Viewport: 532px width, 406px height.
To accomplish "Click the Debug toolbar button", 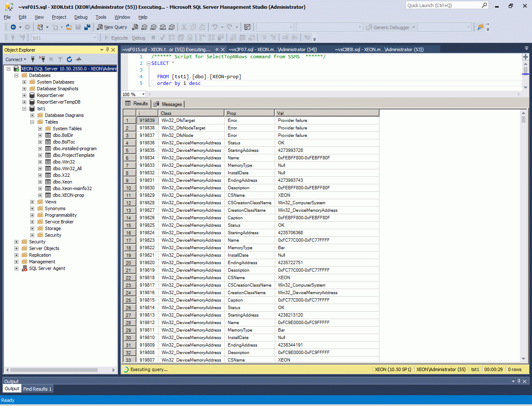I will coord(139,38).
